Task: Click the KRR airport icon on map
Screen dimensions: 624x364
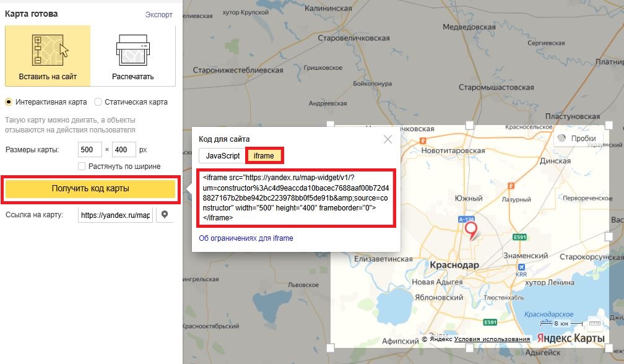Action: (521, 267)
